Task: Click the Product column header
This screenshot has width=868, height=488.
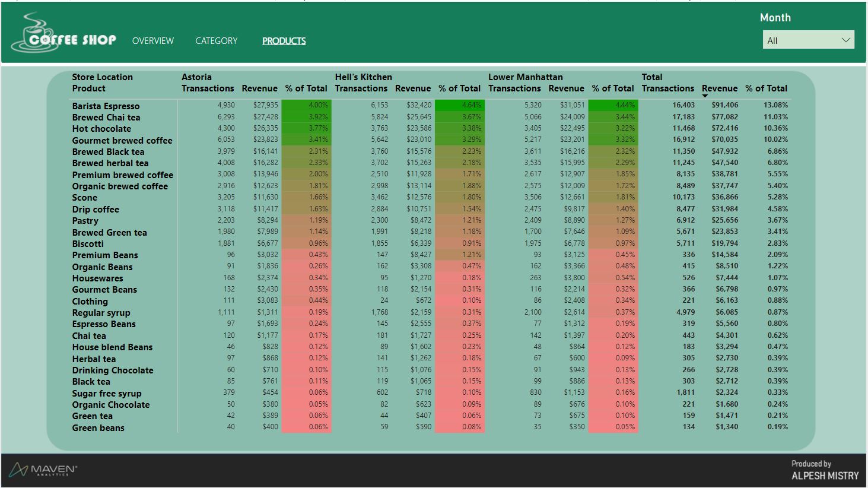Action: [89, 88]
